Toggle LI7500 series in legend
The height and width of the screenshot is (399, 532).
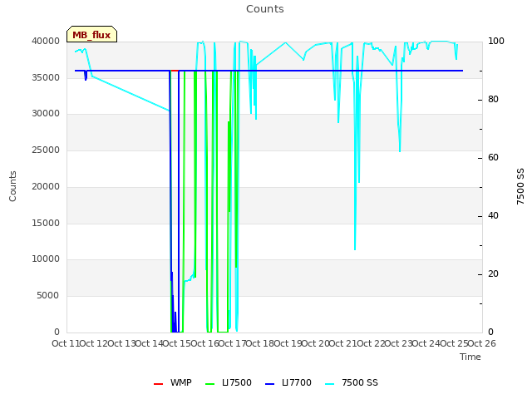click(x=229, y=382)
